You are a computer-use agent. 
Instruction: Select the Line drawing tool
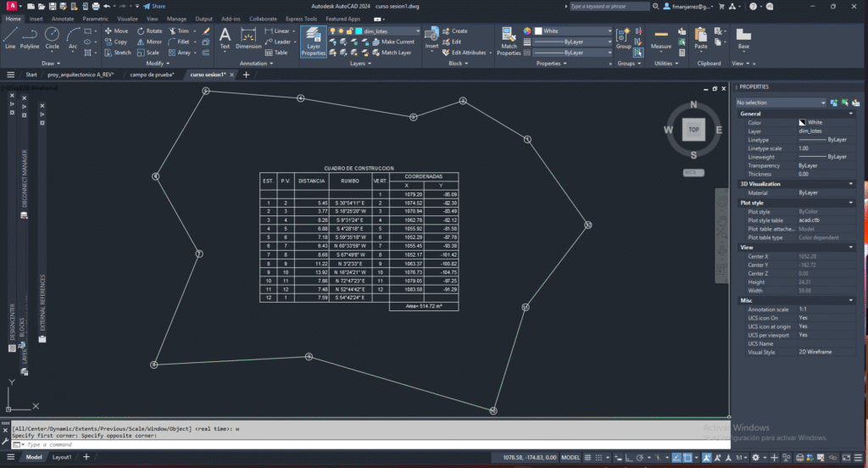10,37
